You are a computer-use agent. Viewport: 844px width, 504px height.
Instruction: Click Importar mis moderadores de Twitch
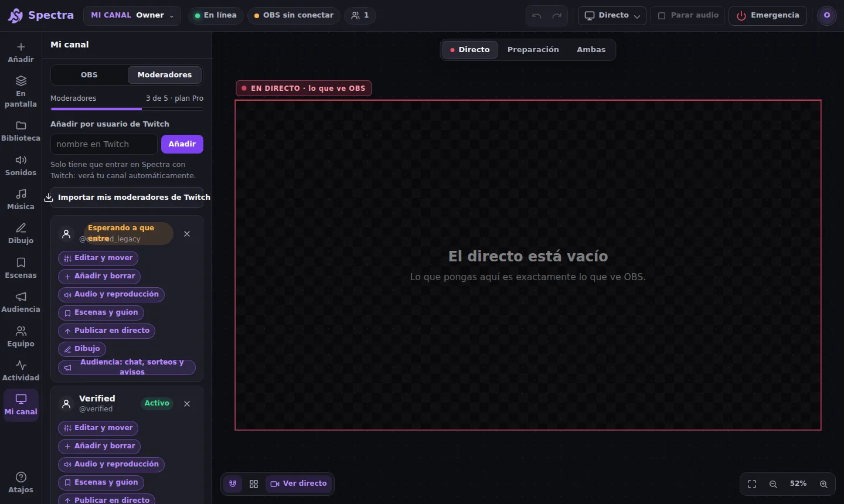[127, 197]
